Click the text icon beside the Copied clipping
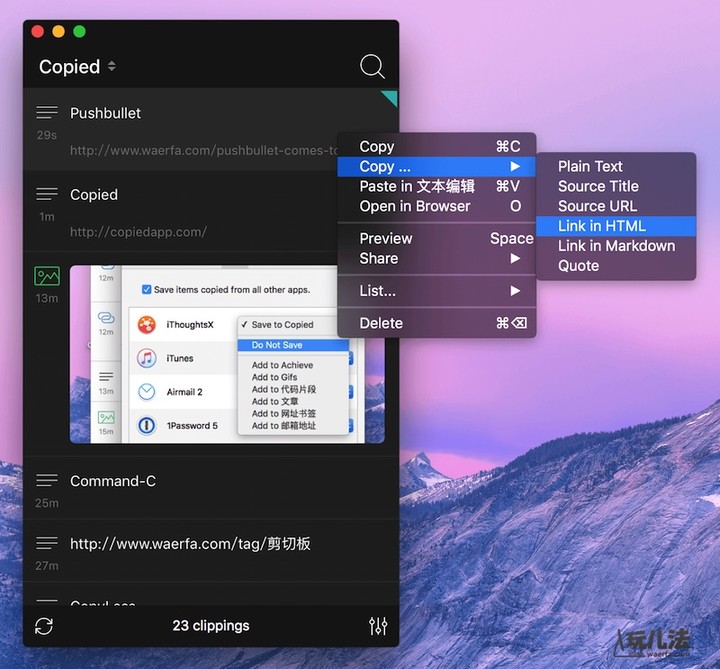Screen dimensions: 720x669 47,194
